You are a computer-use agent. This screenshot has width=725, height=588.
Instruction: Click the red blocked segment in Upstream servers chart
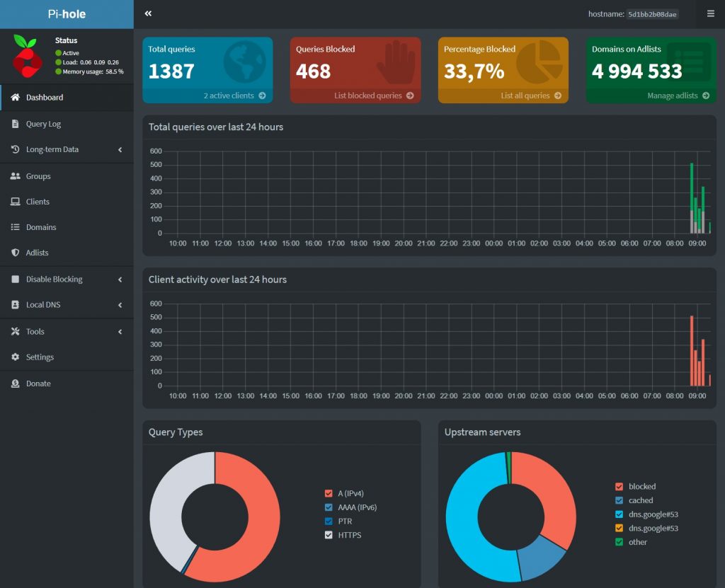(x=554, y=495)
